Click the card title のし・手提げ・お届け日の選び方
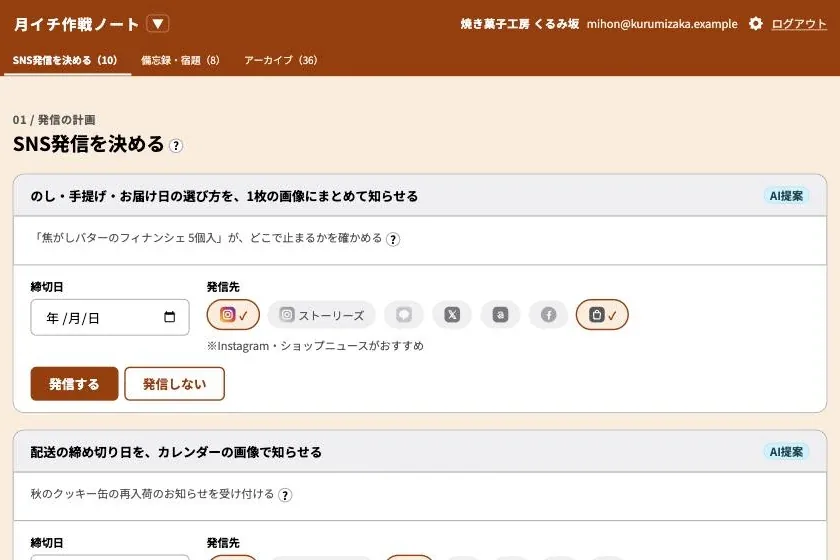 point(224,196)
